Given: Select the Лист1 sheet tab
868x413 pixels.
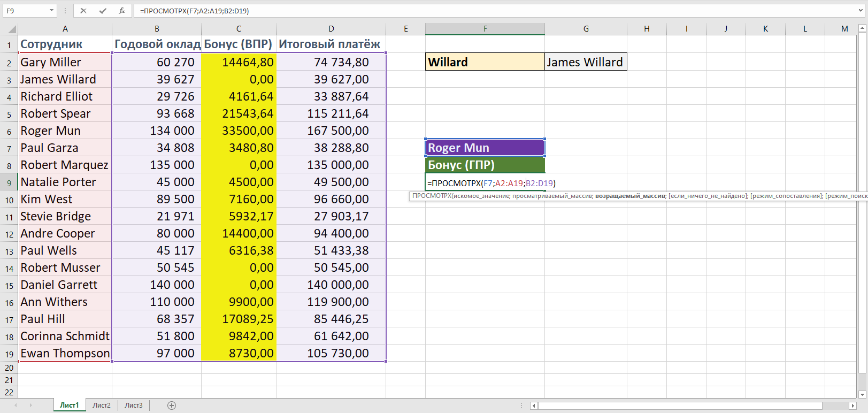Looking at the screenshot, I should 69,406.
